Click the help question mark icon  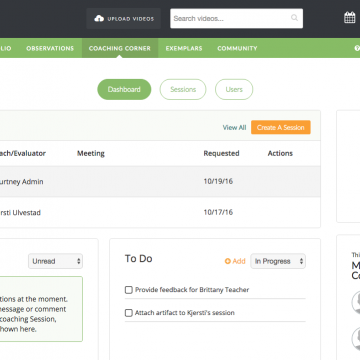[357, 48]
